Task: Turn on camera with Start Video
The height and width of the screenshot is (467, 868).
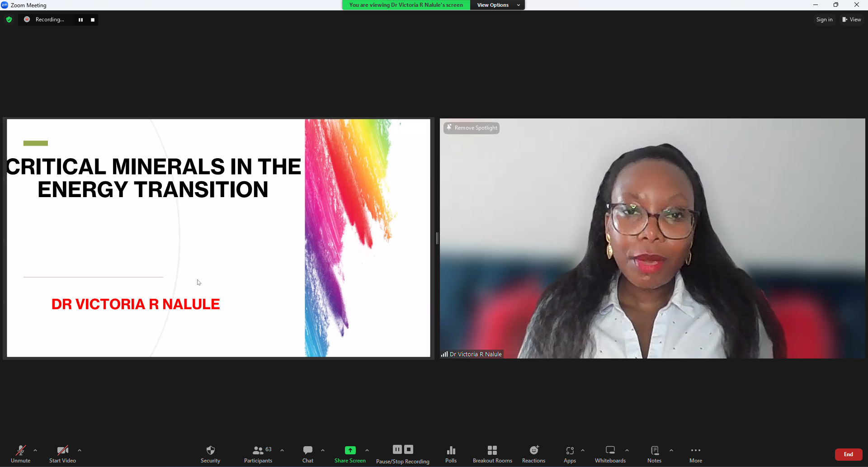Action: point(62,454)
